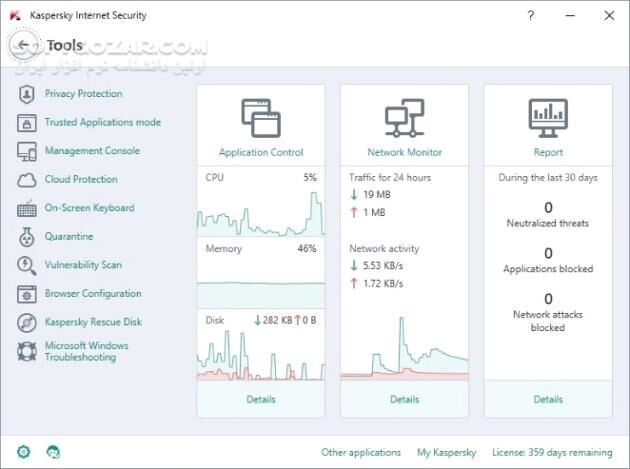Start Vulnerability Scan from the sidebar
Image resolution: width=630 pixels, height=469 pixels.
point(83,265)
